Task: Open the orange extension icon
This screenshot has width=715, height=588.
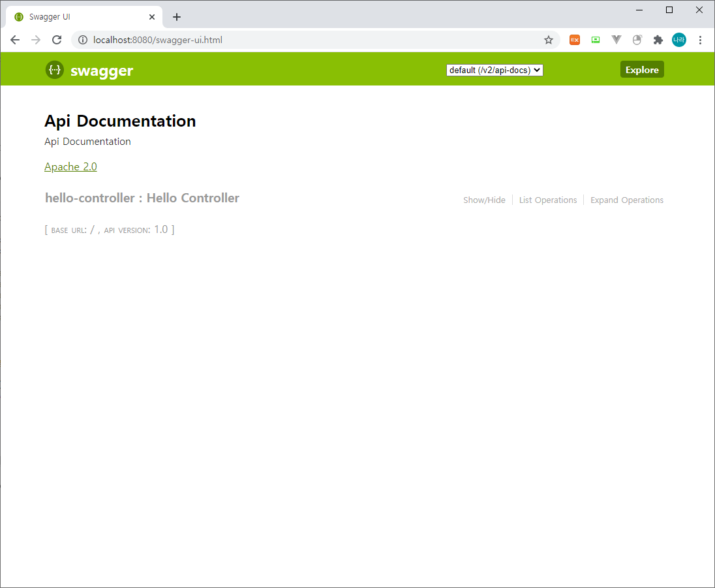Action: tap(575, 40)
